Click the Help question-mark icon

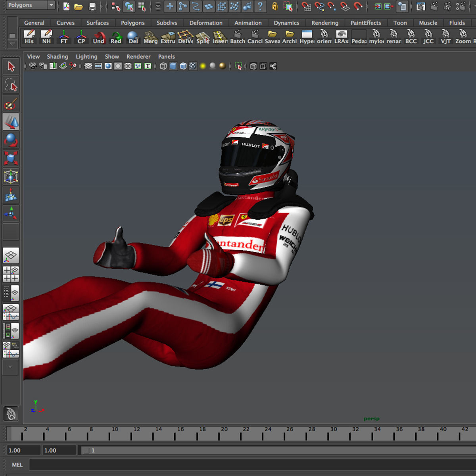pyautogui.click(x=260, y=6)
